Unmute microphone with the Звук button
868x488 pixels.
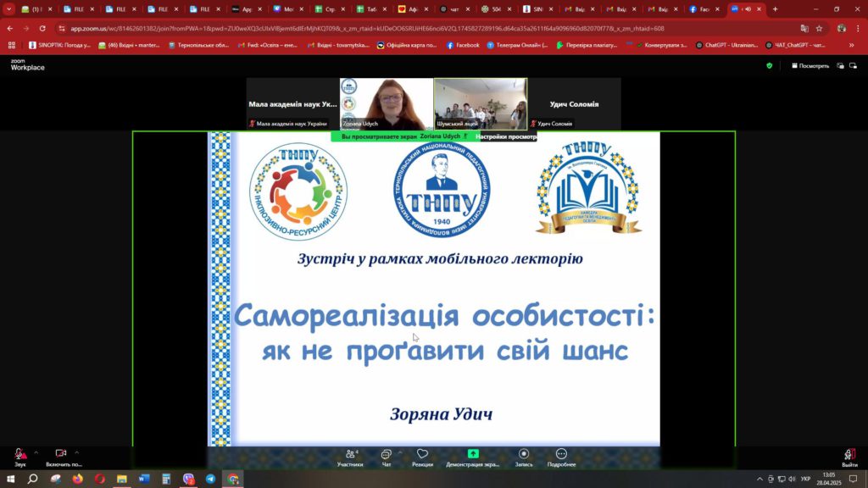coord(20,457)
